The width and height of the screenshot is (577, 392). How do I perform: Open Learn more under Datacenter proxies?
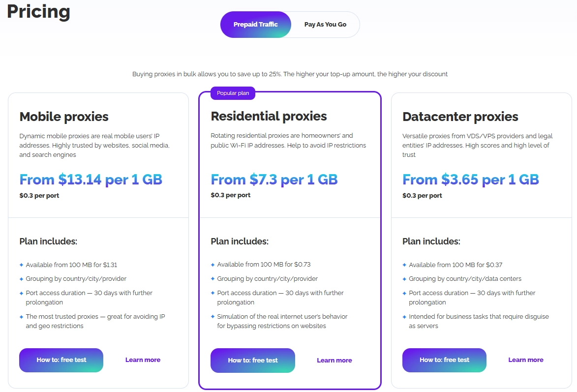click(x=526, y=360)
